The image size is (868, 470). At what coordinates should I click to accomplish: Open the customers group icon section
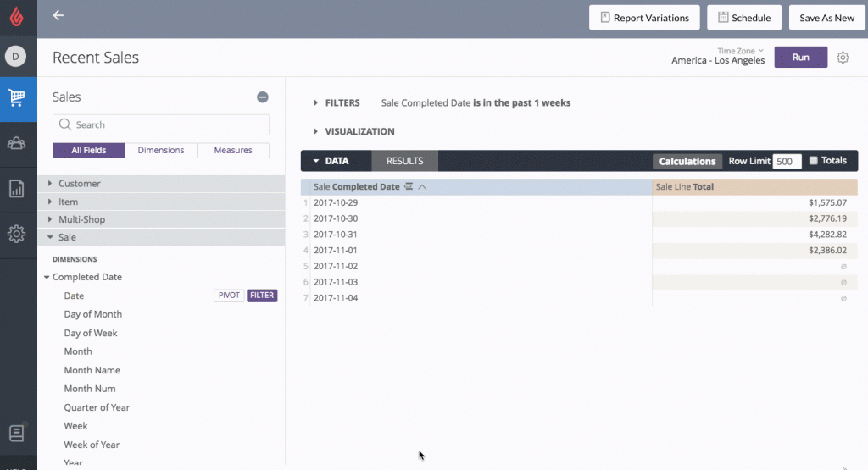[x=17, y=143]
